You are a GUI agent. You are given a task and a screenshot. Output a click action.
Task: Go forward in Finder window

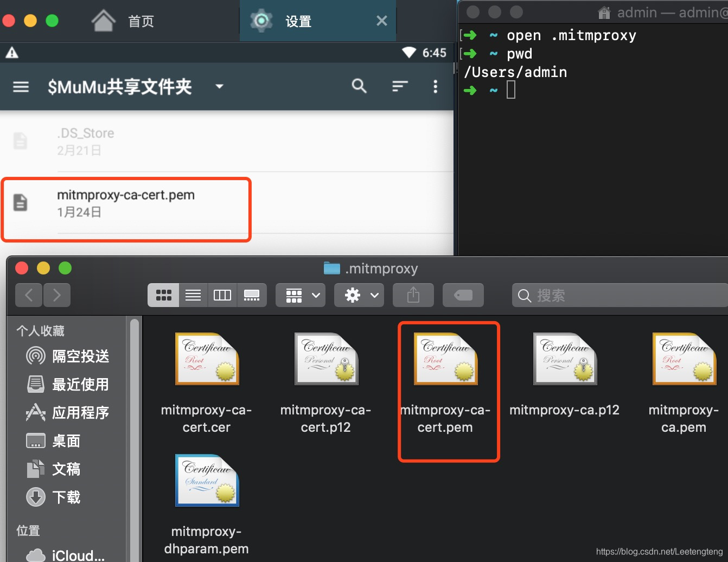57,295
